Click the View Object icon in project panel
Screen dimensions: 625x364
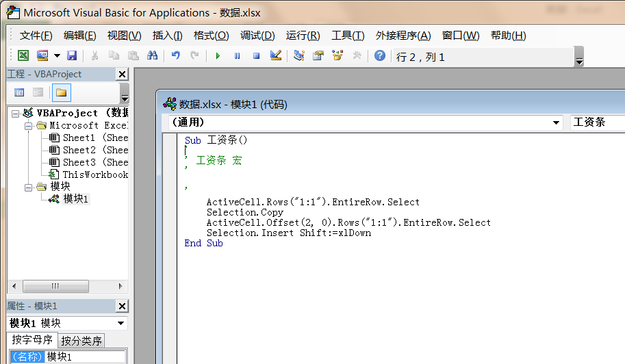pyautogui.click(x=38, y=93)
